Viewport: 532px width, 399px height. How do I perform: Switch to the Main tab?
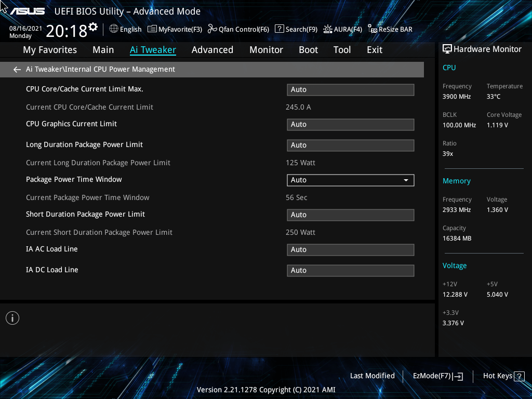click(x=103, y=50)
